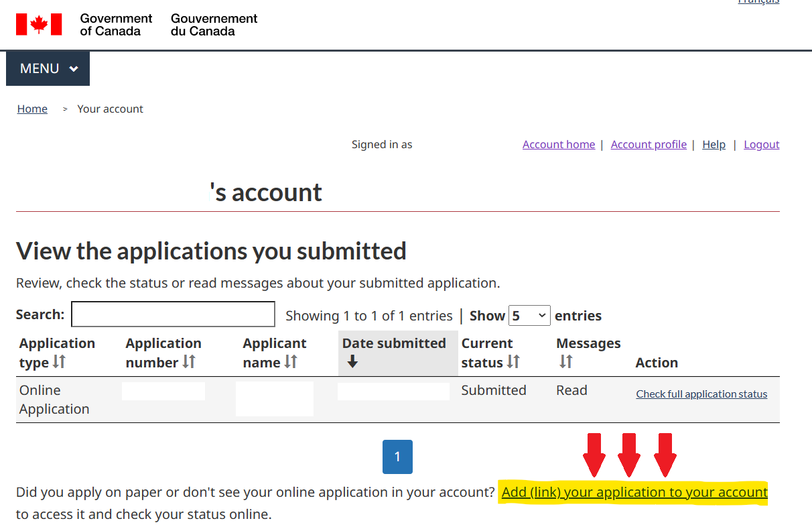Viewport: 812px width, 531px height.
Task: Click the Submitted status cell
Action: 494,390
